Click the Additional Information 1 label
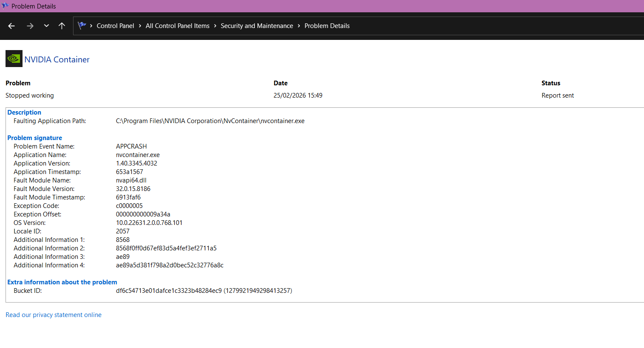Screen dimensions: 644x348 (x=49, y=240)
